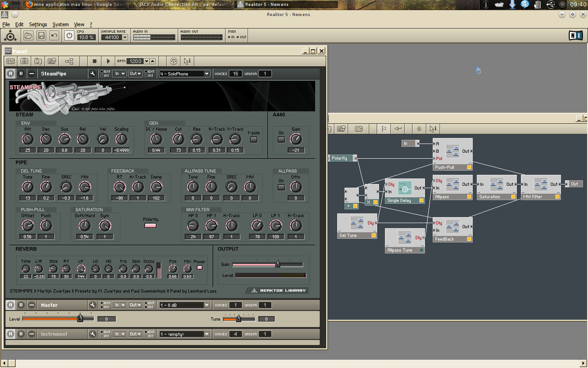Open the View menu
Image resolution: width=588 pixels, height=368 pixels.
tap(79, 24)
